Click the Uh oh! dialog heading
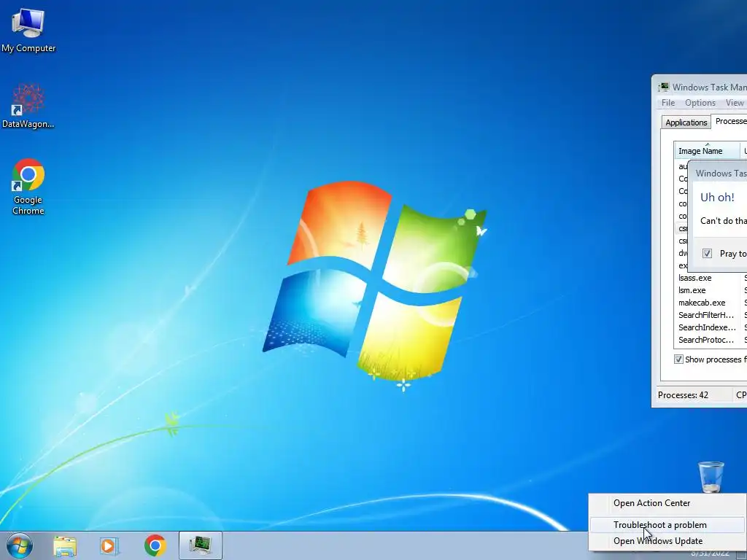 tap(717, 197)
